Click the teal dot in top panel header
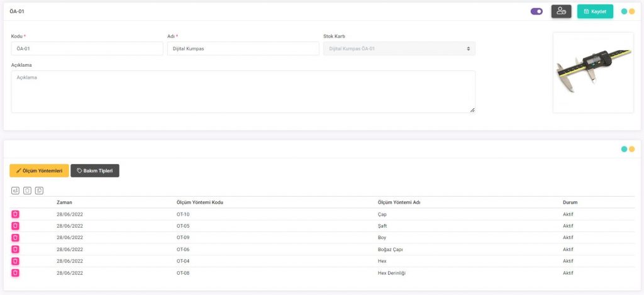The width and height of the screenshot is (644, 295). 624,11
